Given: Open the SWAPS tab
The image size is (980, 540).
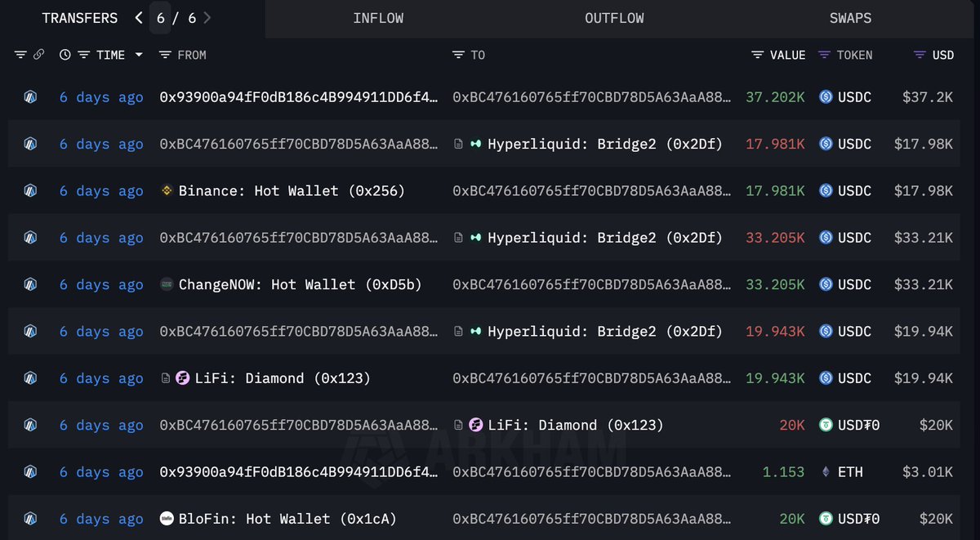Looking at the screenshot, I should click(850, 18).
